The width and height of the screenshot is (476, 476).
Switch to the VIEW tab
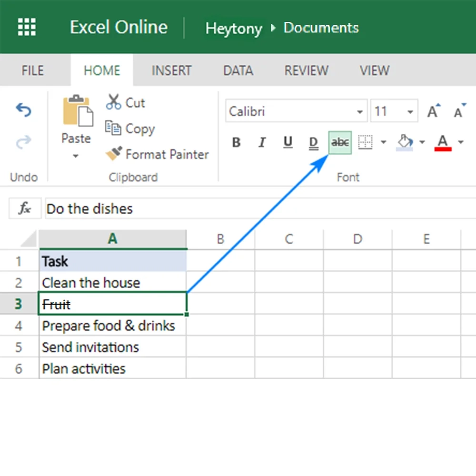374,70
